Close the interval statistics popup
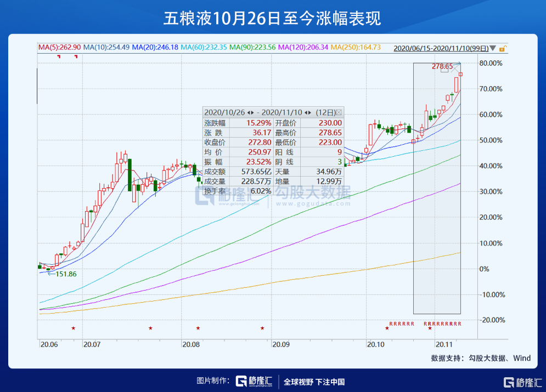Screen dimensions: 546x392 (x=339, y=112)
